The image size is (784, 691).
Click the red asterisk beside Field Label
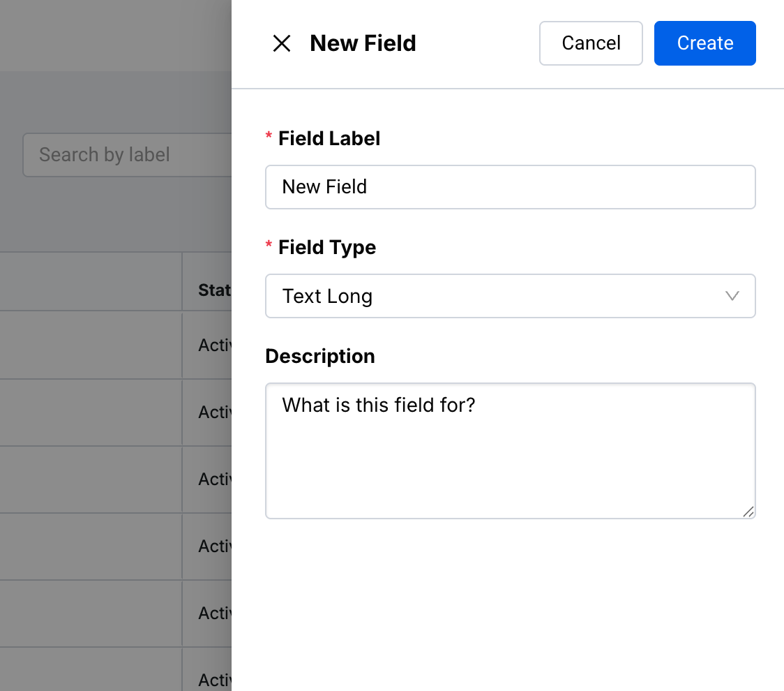click(x=269, y=138)
